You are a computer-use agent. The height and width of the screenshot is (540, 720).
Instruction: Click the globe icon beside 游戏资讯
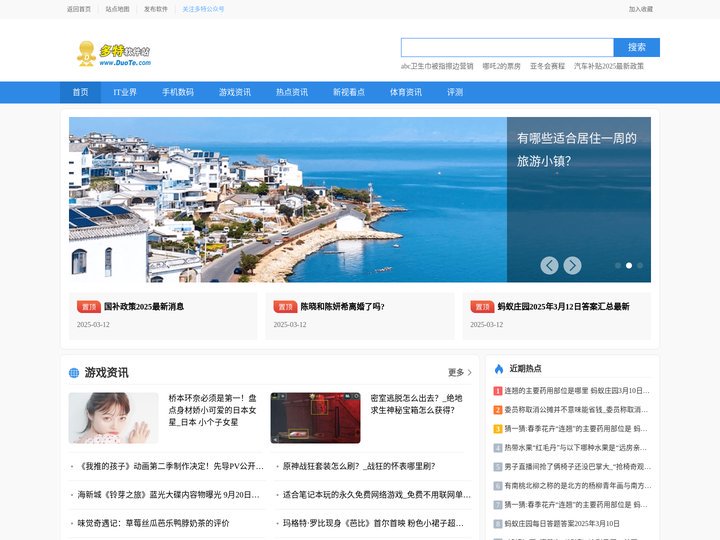click(74, 373)
